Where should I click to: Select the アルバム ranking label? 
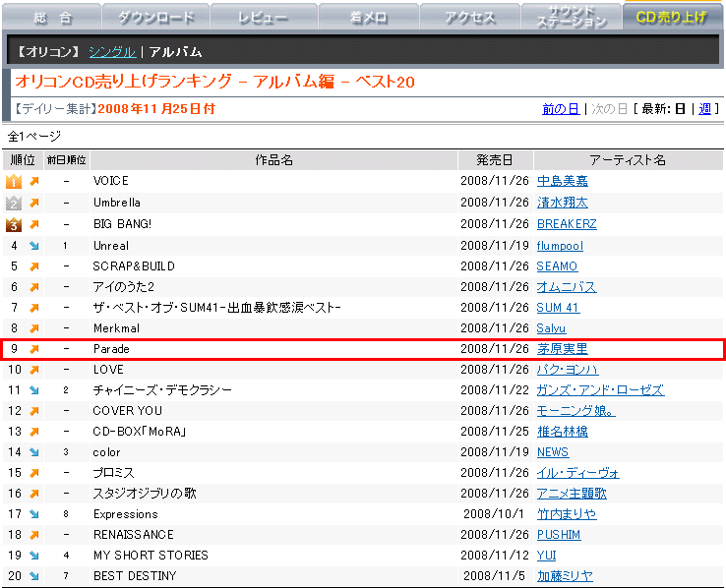[x=175, y=52]
